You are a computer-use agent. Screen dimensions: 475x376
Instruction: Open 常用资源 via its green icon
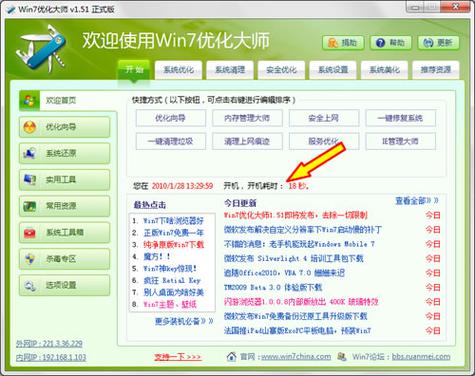coord(30,206)
